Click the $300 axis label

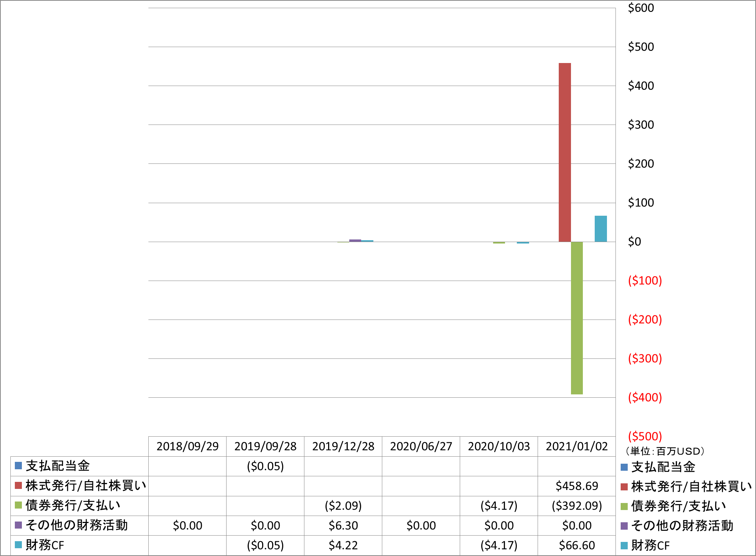click(x=641, y=125)
